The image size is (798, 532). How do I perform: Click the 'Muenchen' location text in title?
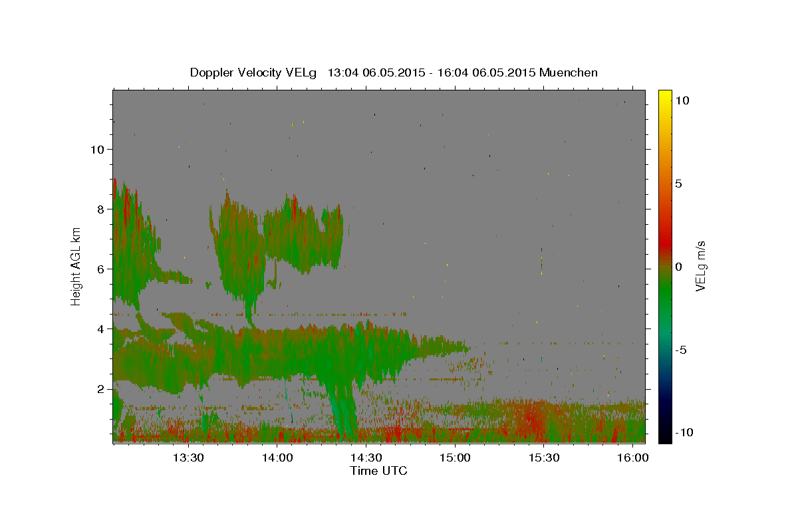[569, 72]
